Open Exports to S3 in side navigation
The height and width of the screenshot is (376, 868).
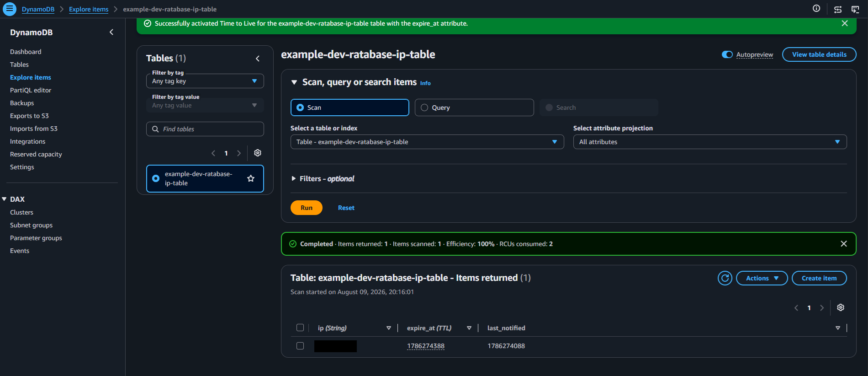[29, 116]
